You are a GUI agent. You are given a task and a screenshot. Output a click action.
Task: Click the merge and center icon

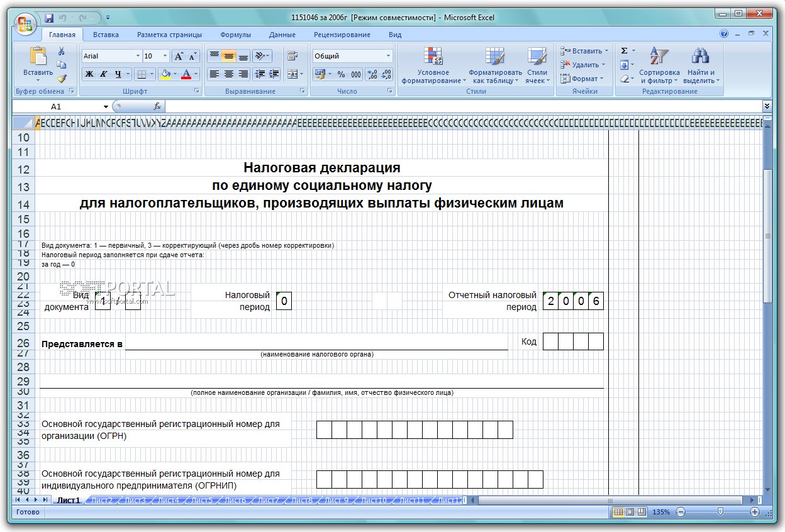[292, 74]
